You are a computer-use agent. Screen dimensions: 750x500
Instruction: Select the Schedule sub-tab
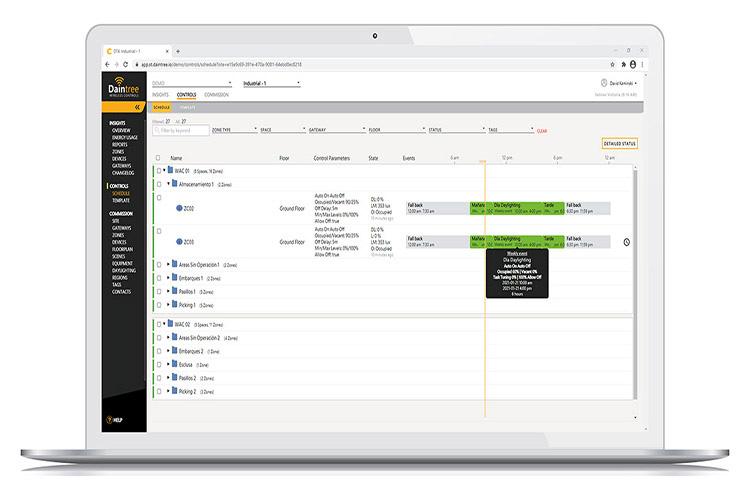(x=162, y=108)
